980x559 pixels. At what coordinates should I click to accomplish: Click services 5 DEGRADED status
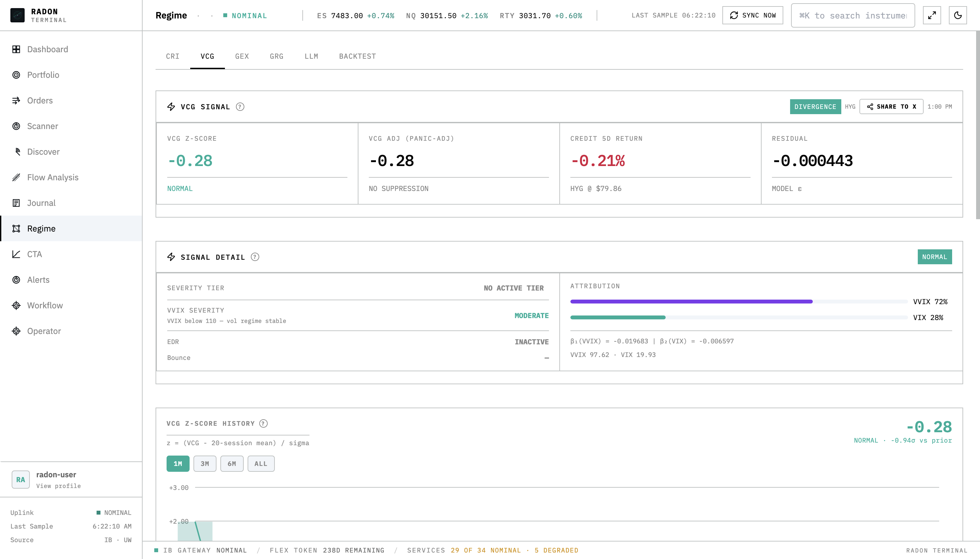[x=556, y=550]
